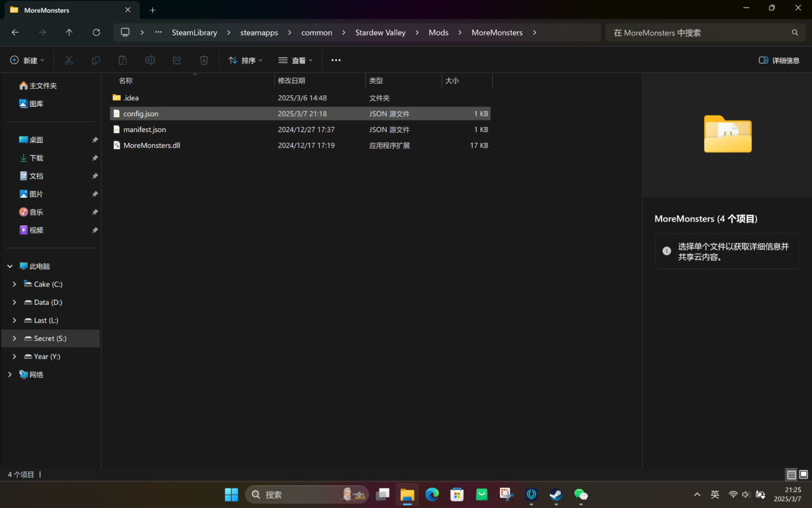Switch to details list view icon

(x=791, y=474)
